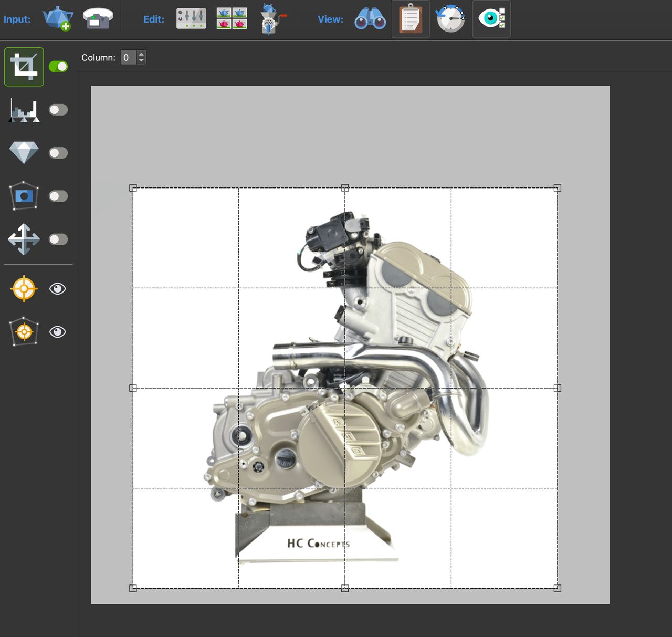Open the sliders adjustment panel in Edit

click(191, 18)
